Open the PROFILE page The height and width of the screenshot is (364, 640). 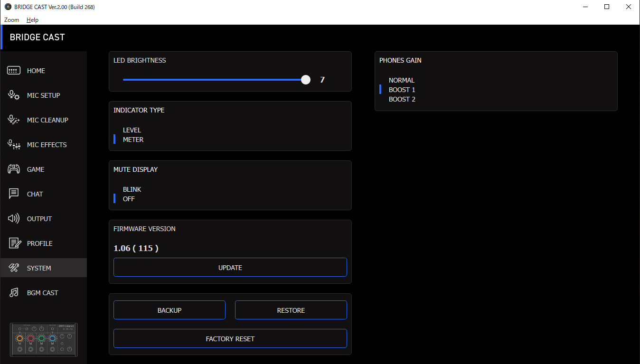click(x=43, y=243)
